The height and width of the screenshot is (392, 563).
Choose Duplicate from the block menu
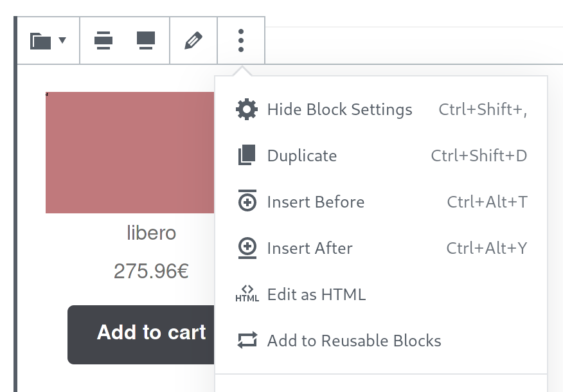[x=381, y=156]
